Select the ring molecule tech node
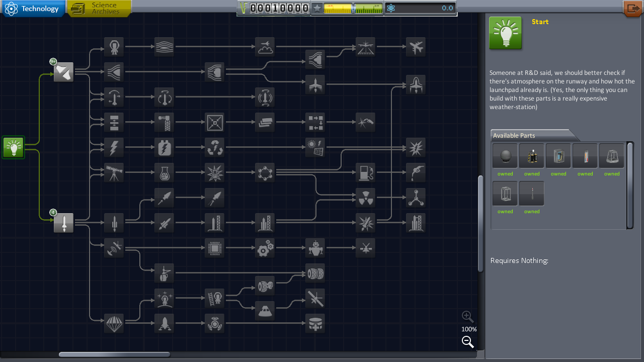This screenshot has height=362, width=644. 265,172
